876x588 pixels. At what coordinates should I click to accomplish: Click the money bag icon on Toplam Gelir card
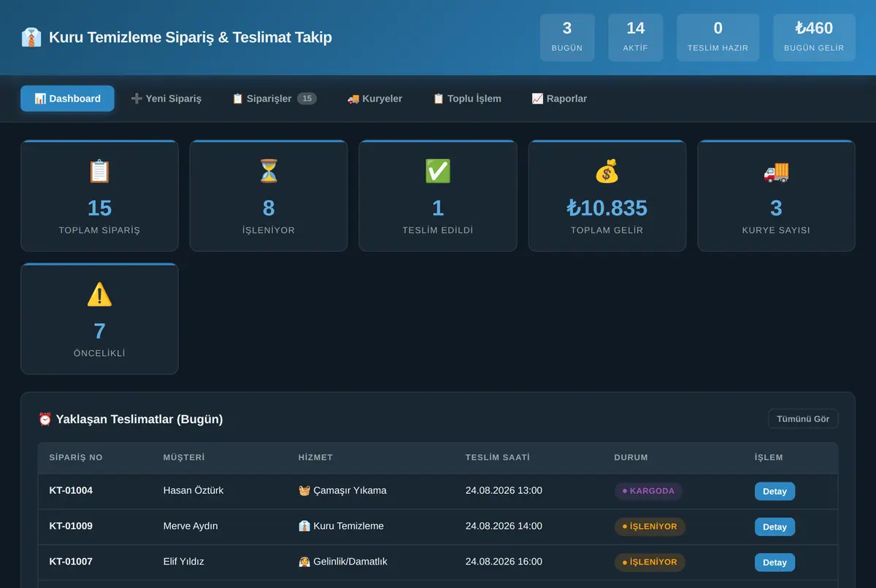tap(607, 171)
